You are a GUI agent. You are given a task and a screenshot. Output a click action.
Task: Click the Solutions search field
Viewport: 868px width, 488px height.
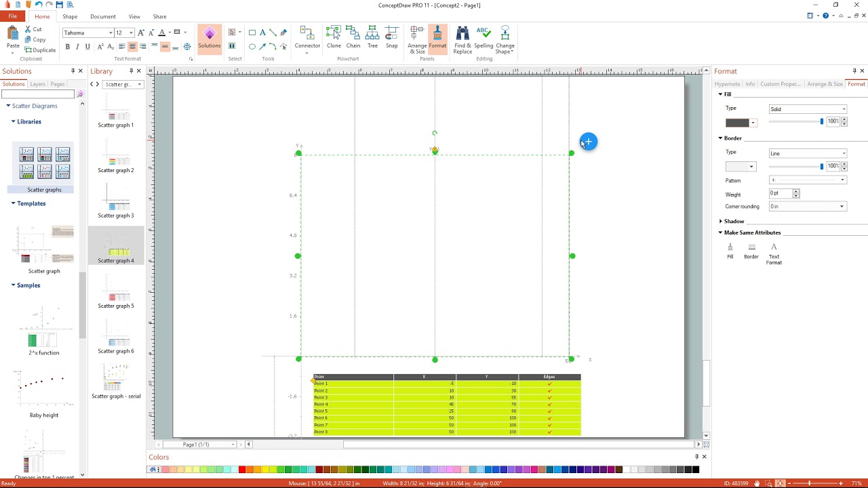(x=38, y=94)
